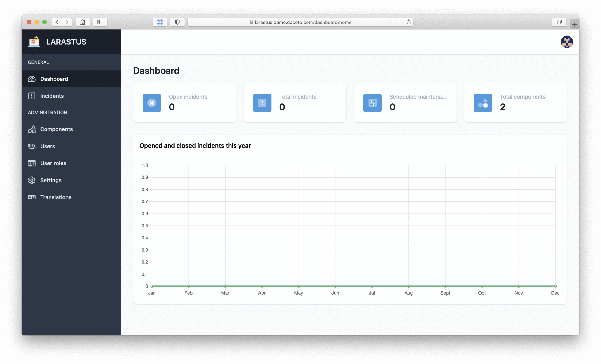Click the Scheduled maintenance card icon
This screenshot has height=364, width=601.
pos(372,103)
